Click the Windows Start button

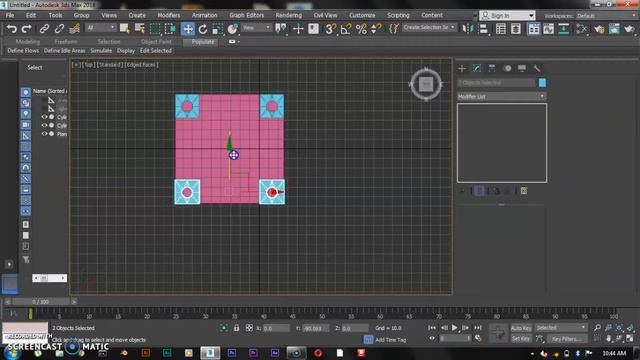tap(11, 353)
